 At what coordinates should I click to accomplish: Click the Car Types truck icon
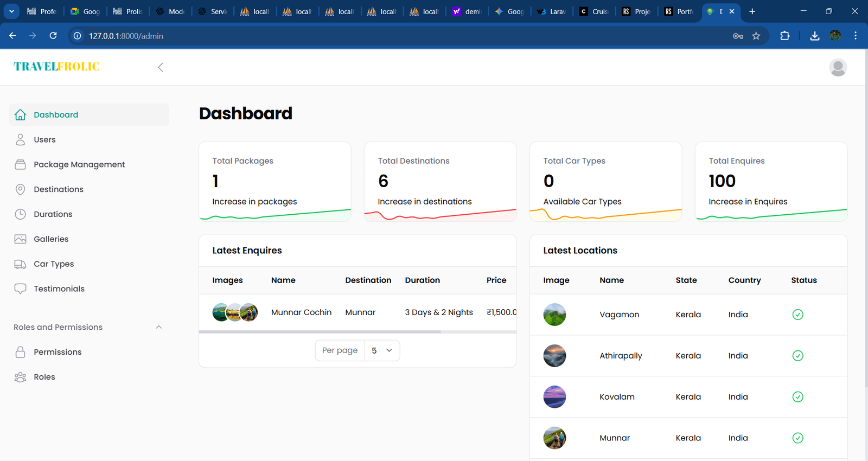pyautogui.click(x=20, y=264)
